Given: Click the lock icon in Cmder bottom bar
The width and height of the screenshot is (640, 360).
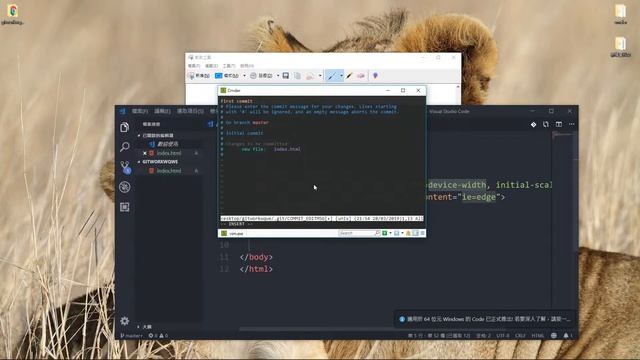Looking at the screenshot, I should point(408,233).
